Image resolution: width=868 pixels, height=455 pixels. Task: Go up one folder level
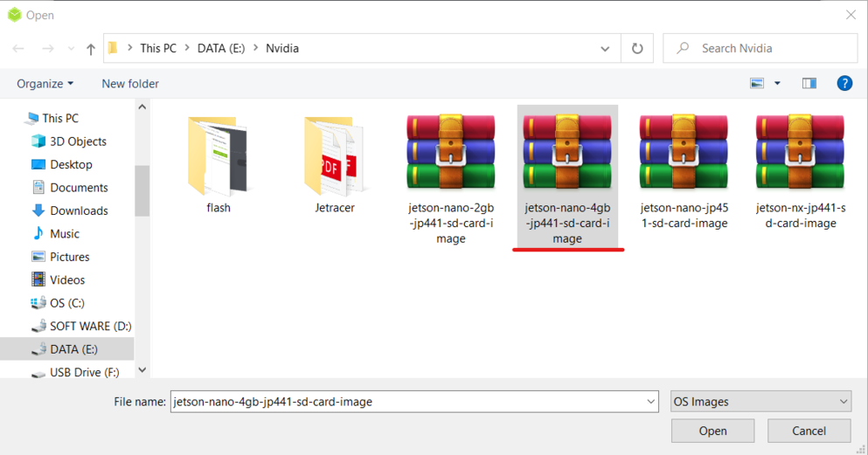(91, 49)
